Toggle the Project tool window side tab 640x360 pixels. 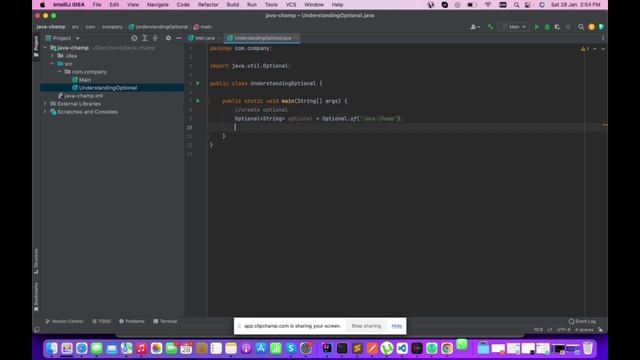pos(36,46)
